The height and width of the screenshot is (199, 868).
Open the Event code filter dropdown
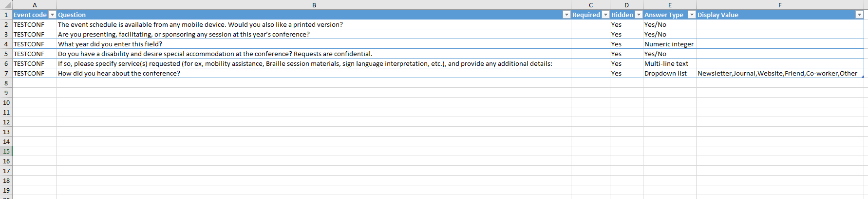click(53, 15)
